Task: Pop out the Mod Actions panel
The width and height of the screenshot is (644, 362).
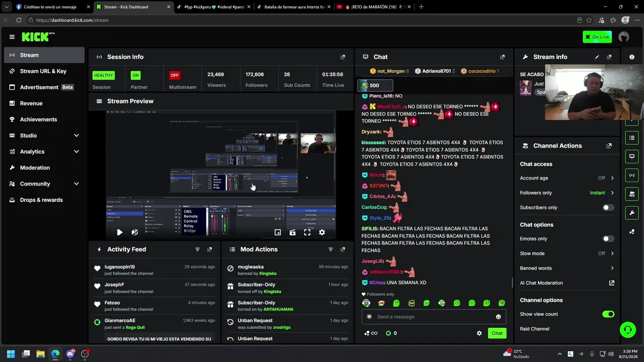Action: [x=343, y=249]
